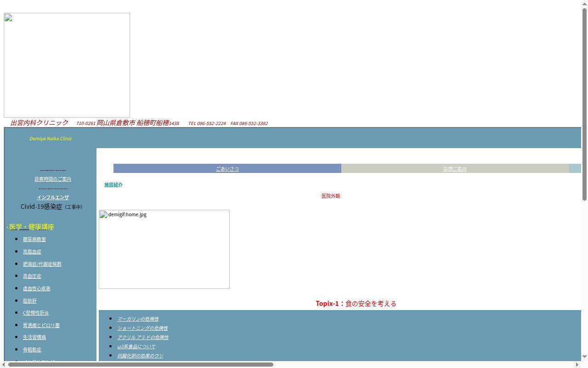The height and width of the screenshot is (368, 588).
Task: Open 高脂血症 link
Action: 32,252
